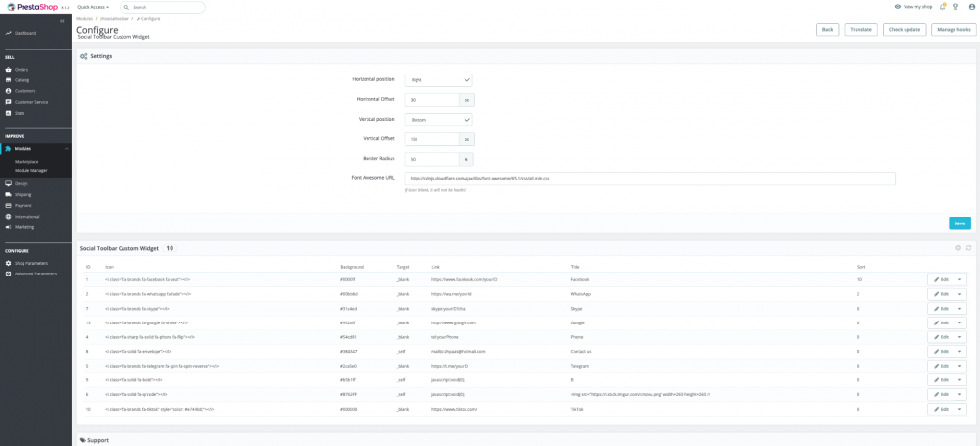The image size is (980, 446).
Task: Click the Customer Service chat icon
Action: tap(9, 101)
